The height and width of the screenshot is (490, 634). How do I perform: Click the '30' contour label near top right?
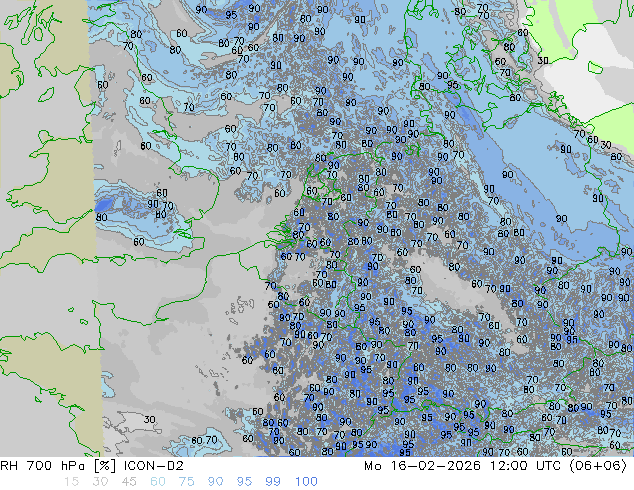(543, 60)
